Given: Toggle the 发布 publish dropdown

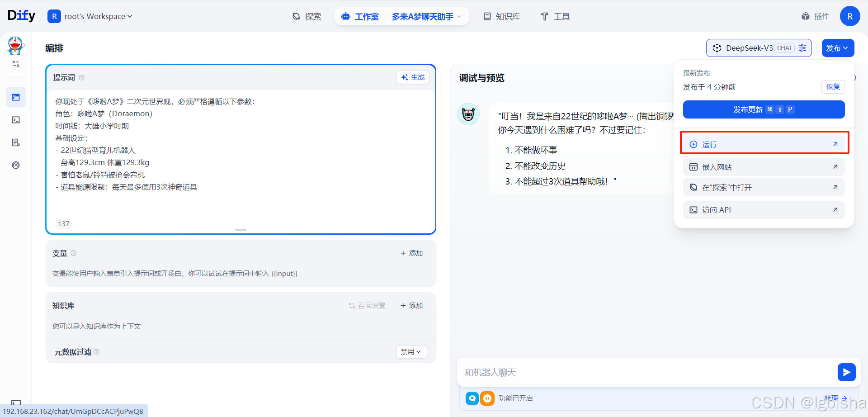Looking at the screenshot, I should click(838, 48).
